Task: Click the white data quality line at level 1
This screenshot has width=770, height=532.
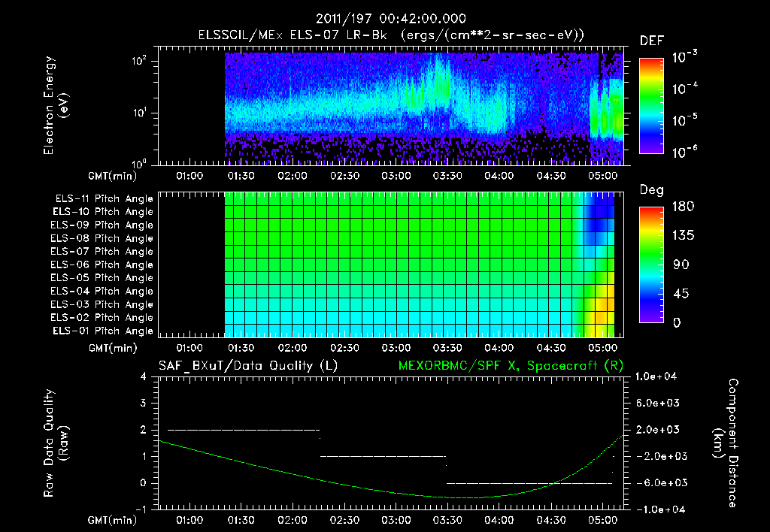Action: pos(383,456)
